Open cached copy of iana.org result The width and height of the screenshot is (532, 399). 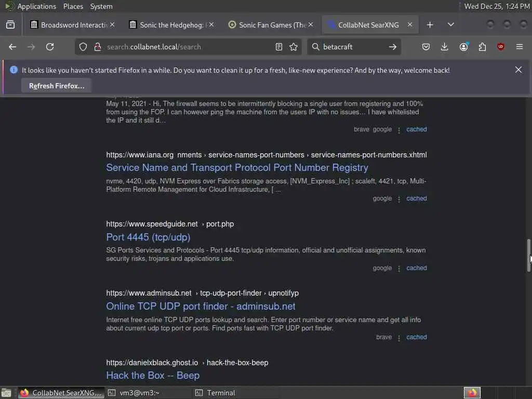[417, 198]
